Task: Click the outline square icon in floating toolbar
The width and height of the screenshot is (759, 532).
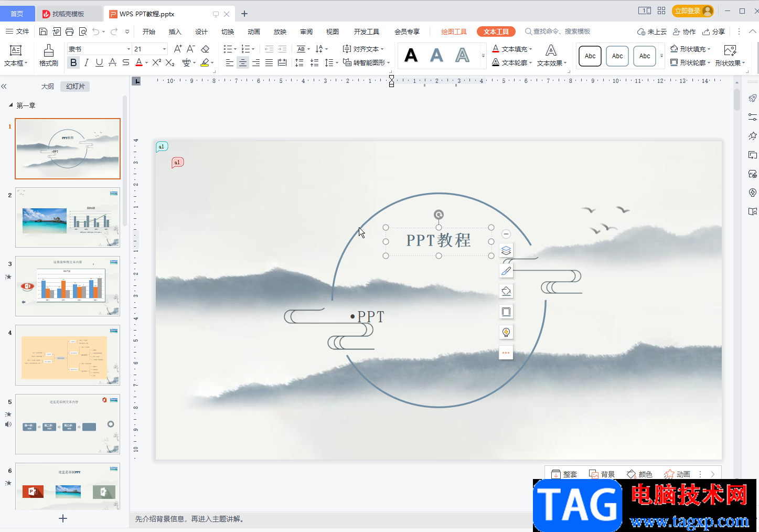Action: click(506, 312)
